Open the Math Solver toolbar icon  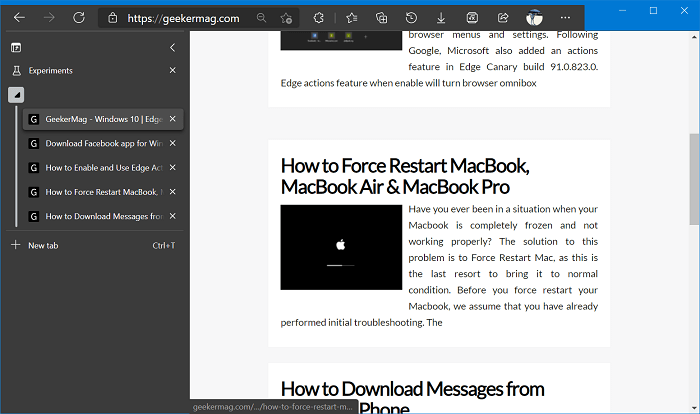point(472,18)
